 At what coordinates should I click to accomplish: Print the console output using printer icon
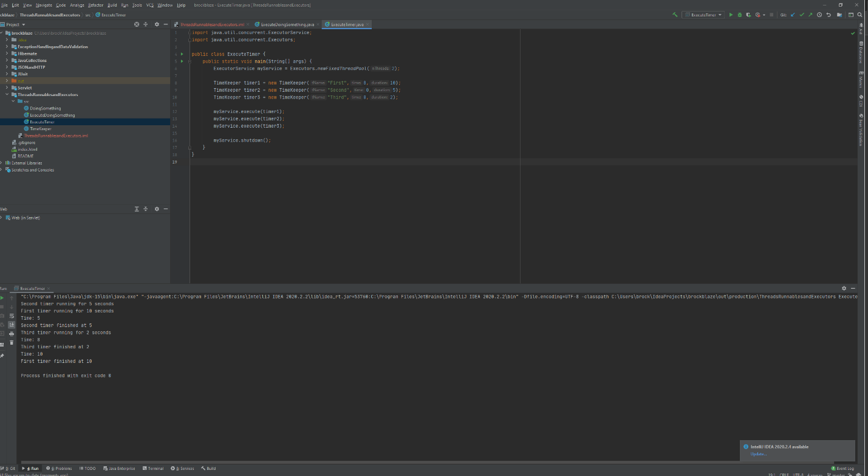12,334
